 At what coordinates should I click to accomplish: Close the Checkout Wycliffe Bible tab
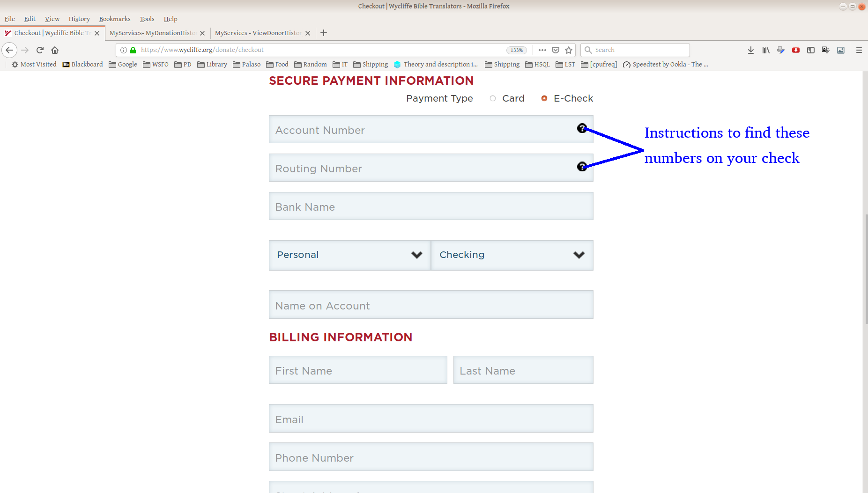click(x=97, y=33)
